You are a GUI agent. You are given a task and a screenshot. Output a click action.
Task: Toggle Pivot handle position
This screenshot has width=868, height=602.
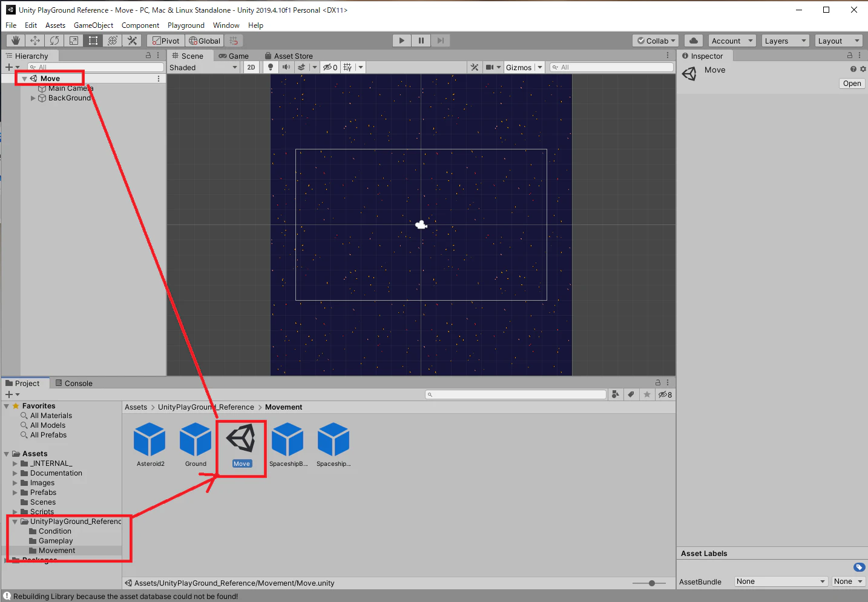[166, 41]
